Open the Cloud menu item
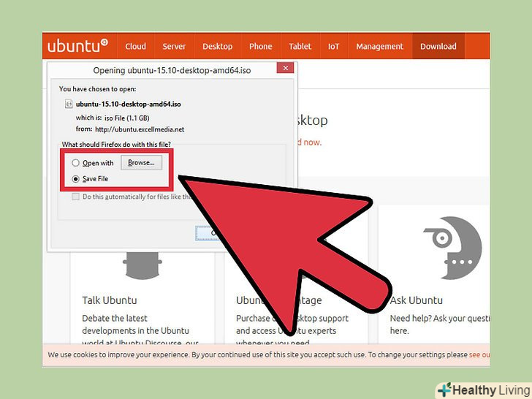This screenshot has width=532, height=399. [135, 46]
